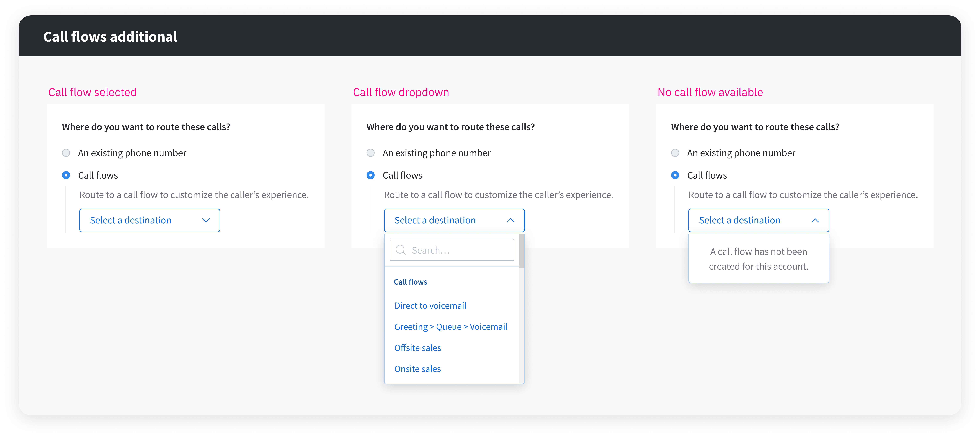Open 'Select a destination' dropdown under Call flow selected
Screen dimensions: 980x437
(x=131, y=220)
